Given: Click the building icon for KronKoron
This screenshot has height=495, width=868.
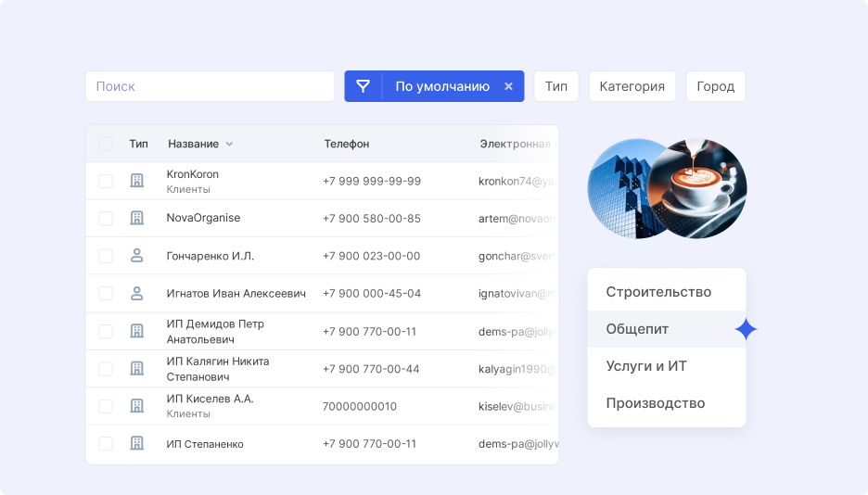Looking at the screenshot, I should point(137,181).
